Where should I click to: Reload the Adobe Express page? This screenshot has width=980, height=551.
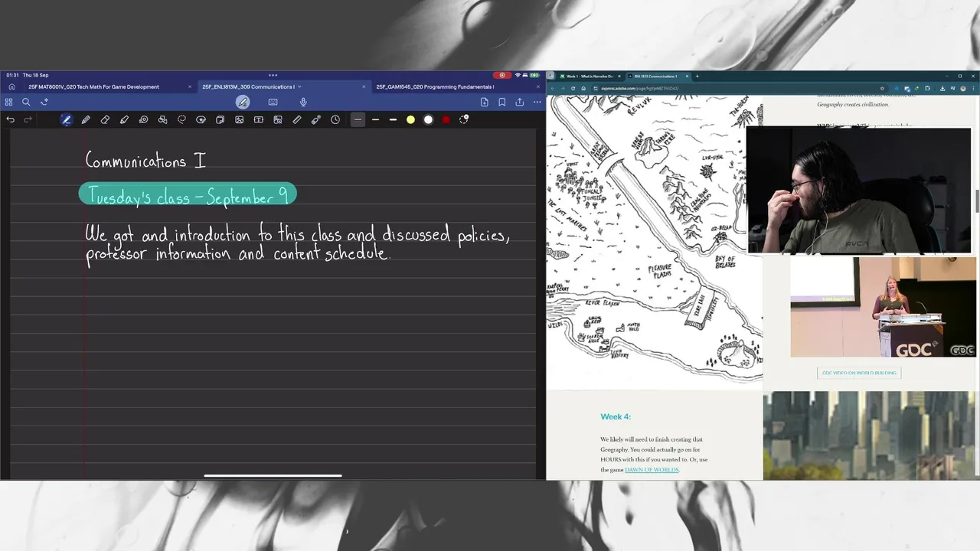click(573, 88)
